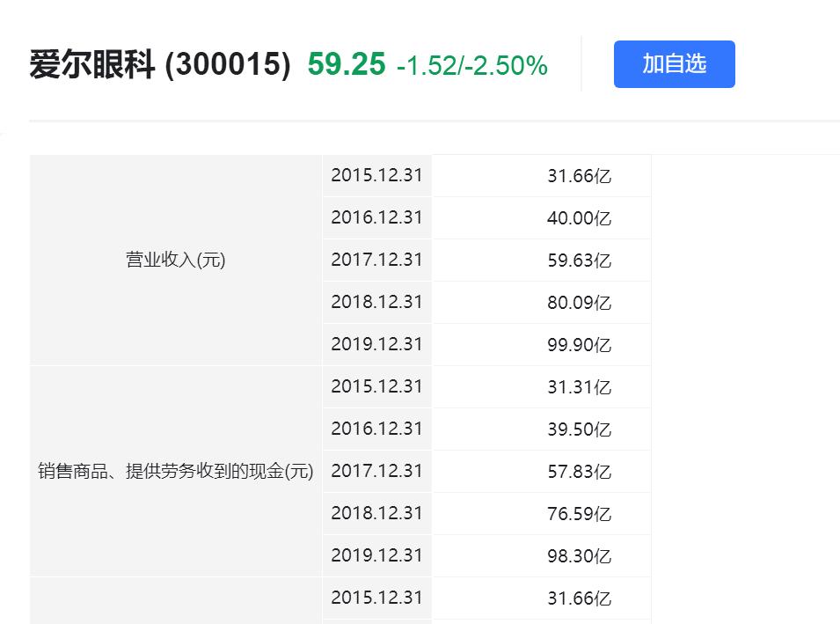Click the current price 59.25
This screenshot has height=624, width=840.
point(343,62)
